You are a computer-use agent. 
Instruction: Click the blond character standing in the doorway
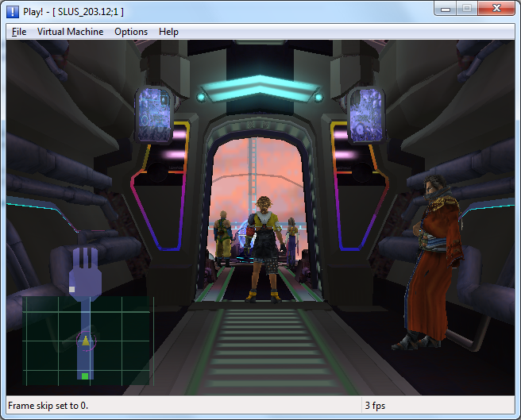(264, 249)
